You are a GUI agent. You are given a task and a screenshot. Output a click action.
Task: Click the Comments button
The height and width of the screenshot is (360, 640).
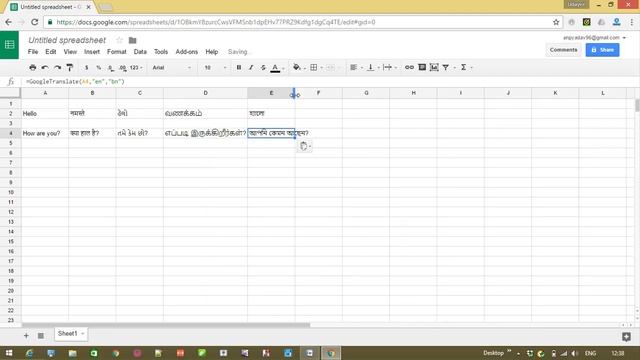(x=563, y=50)
